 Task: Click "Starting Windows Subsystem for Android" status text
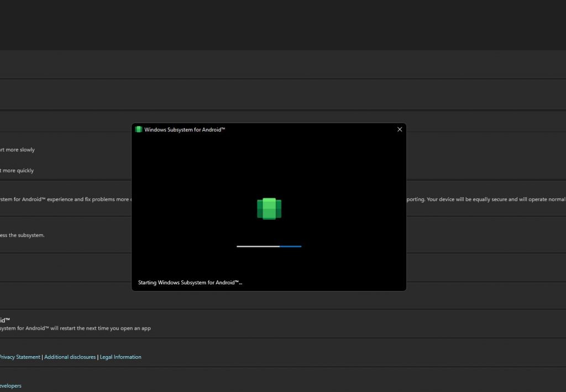coord(190,282)
